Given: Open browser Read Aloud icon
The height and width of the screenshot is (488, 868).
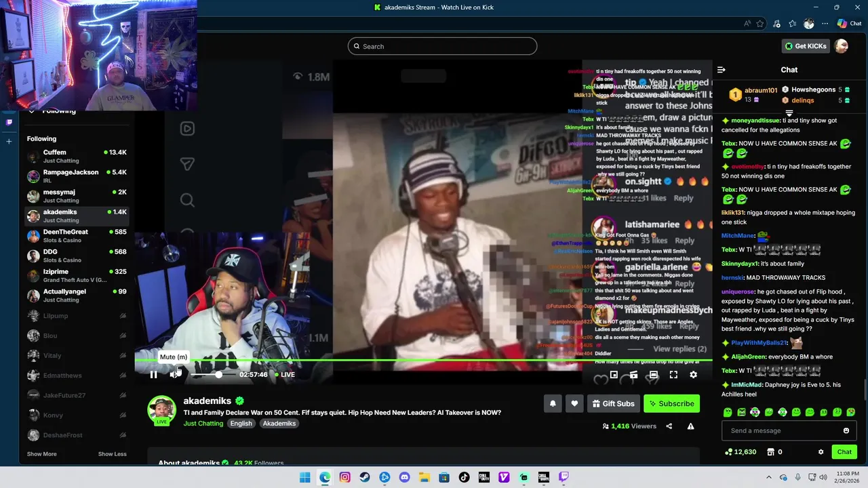Looking at the screenshot, I should pyautogui.click(x=747, y=23).
